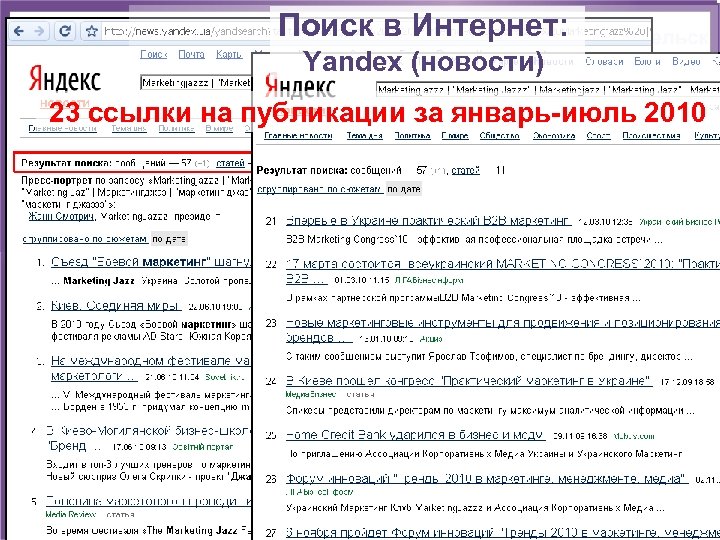Viewport: 720px width, 540px height.
Task: Open Блоги link in front window
Action: [647, 62]
